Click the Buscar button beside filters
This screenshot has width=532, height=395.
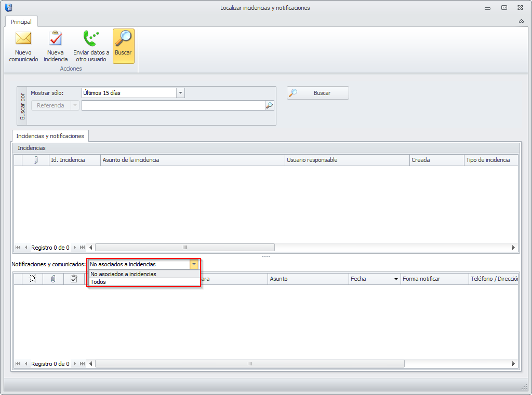click(x=317, y=93)
